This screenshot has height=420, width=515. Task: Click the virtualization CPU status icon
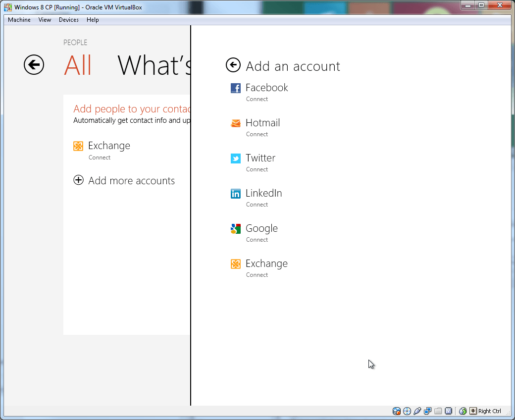pos(448,411)
